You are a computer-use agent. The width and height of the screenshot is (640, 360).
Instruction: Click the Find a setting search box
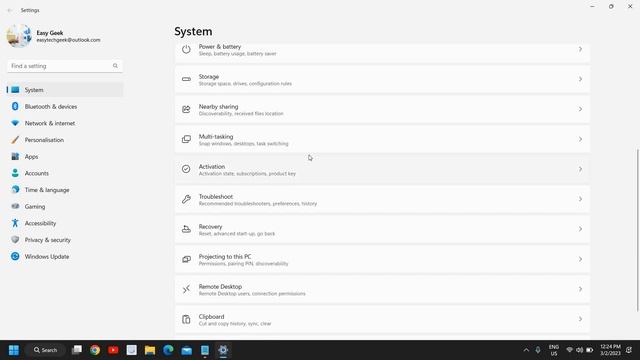tap(65, 66)
